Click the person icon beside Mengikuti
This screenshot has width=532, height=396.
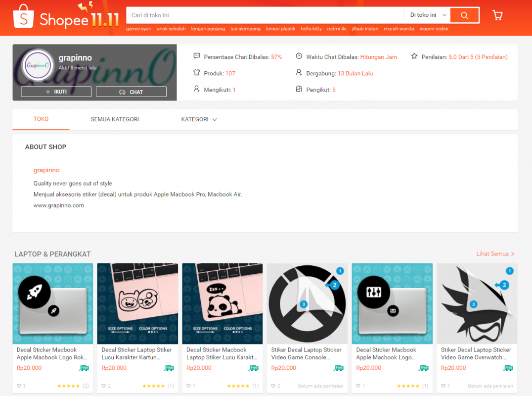click(196, 89)
